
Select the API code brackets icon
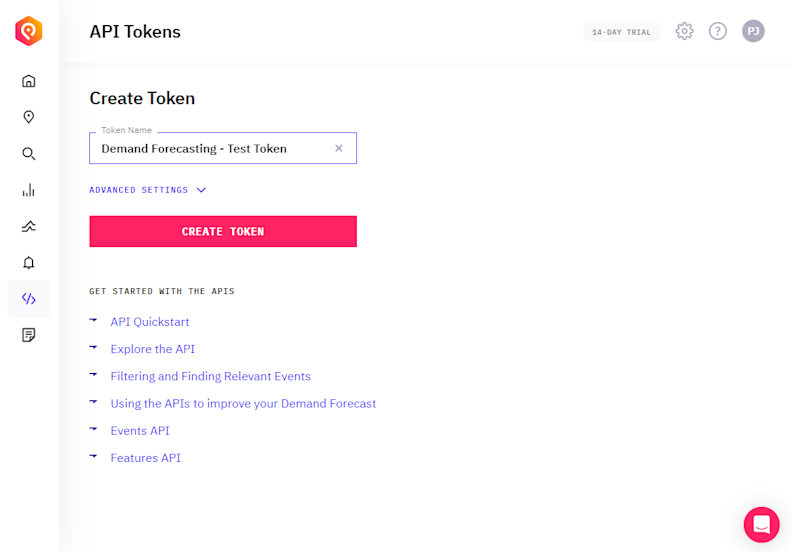(29, 299)
